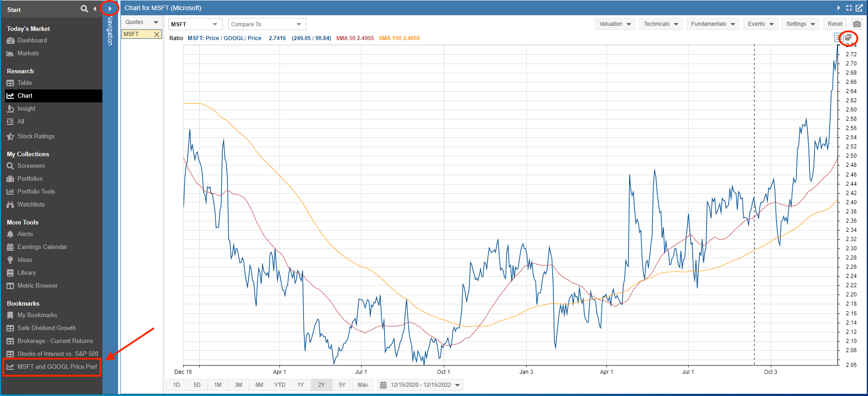
Task: Reset the chart with Reset button
Action: tap(835, 24)
